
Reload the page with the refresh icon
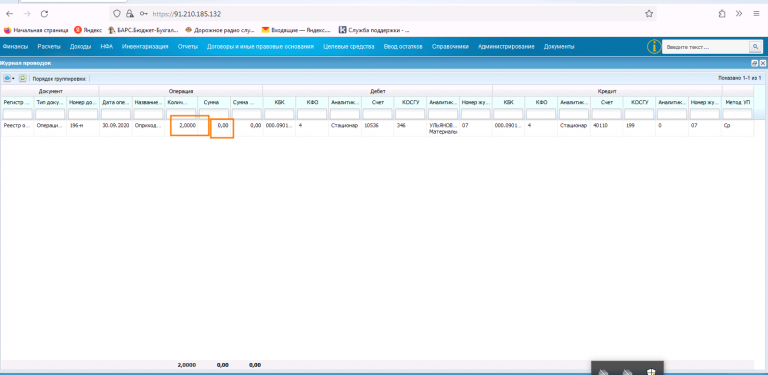point(45,14)
